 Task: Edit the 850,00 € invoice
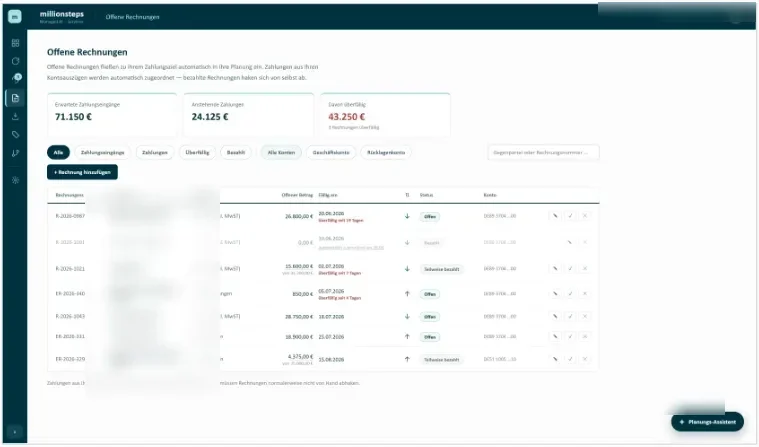pyautogui.click(x=555, y=294)
